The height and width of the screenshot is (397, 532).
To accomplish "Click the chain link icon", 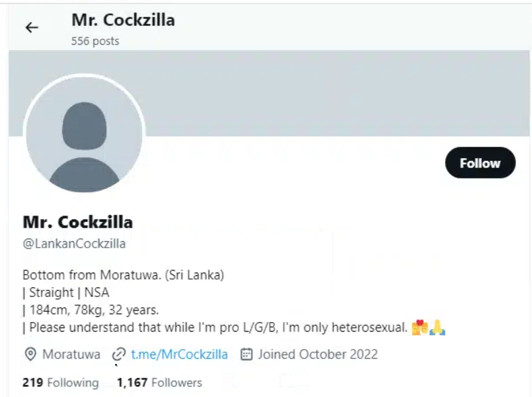I will (119, 354).
